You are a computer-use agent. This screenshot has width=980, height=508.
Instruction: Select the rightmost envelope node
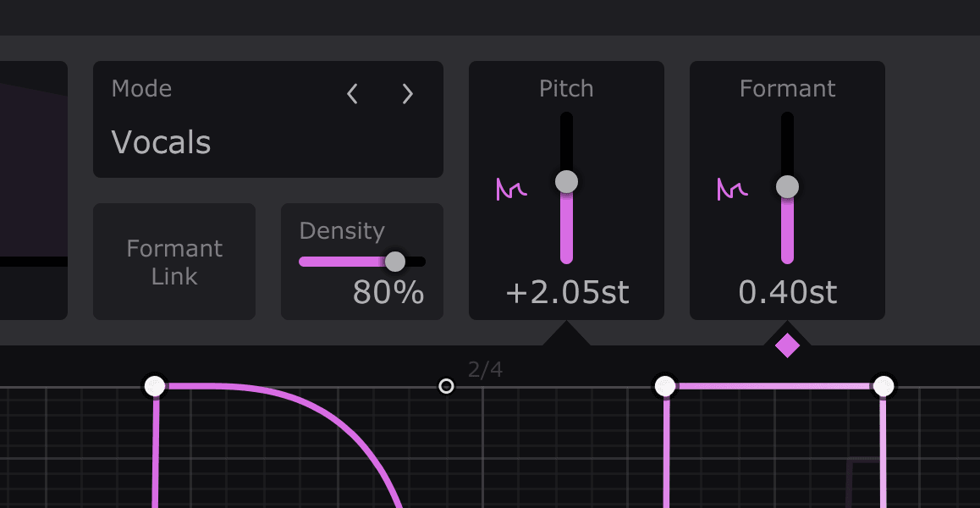[884, 386]
